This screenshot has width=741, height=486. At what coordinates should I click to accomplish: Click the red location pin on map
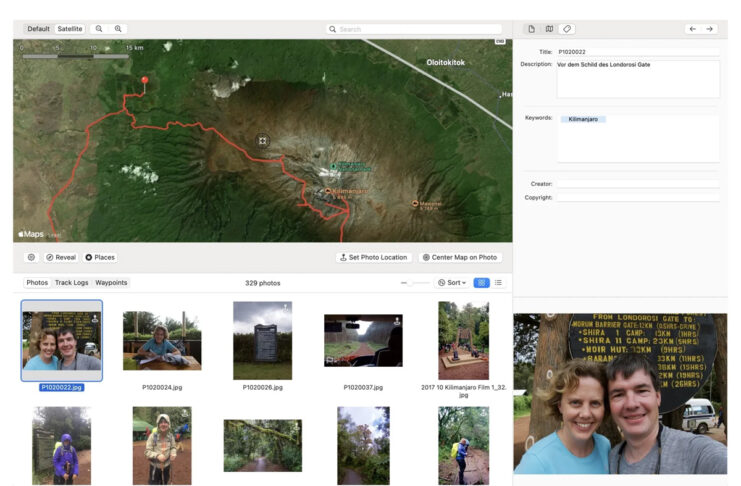pyautogui.click(x=145, y=80)
